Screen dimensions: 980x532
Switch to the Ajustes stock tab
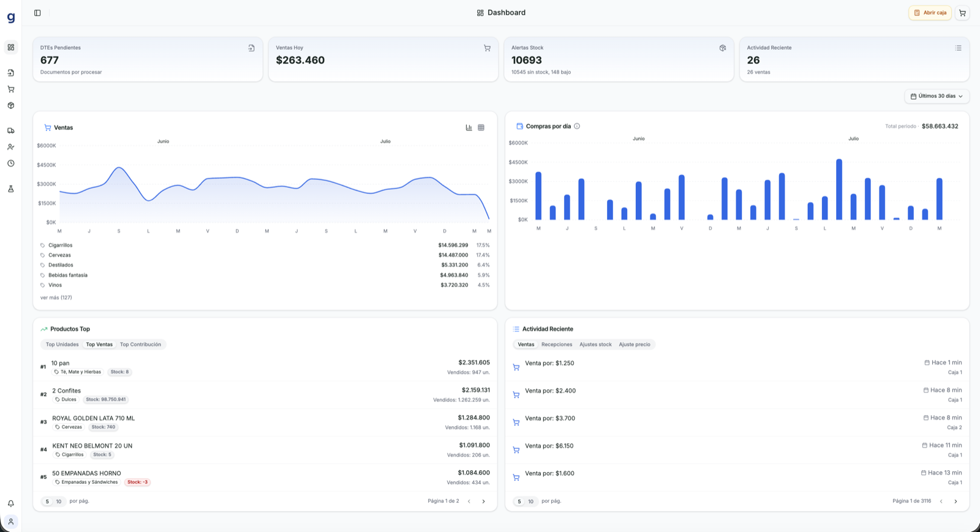point(595,345)
